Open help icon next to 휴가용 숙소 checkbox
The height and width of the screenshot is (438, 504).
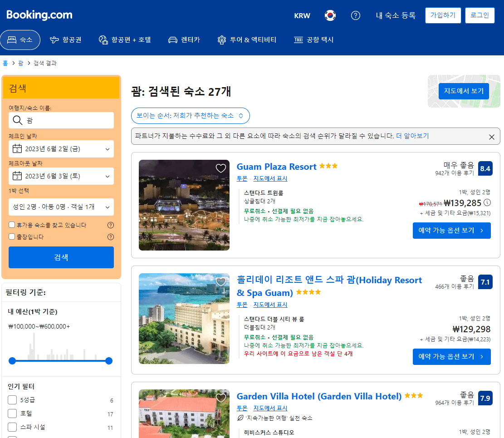coord(111,225)
